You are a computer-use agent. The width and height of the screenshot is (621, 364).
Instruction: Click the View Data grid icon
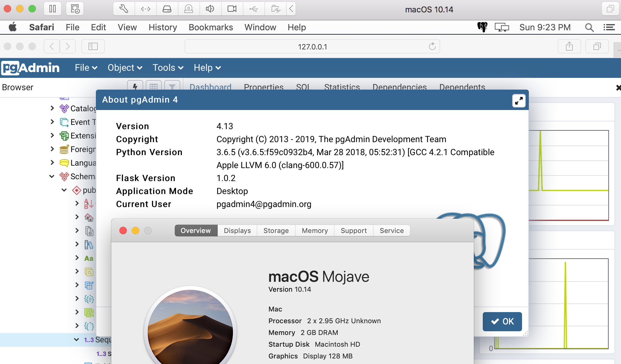tap(154, 86)
